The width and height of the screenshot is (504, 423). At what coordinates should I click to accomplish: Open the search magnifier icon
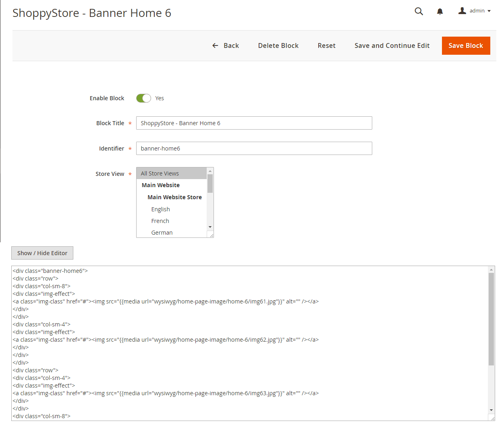tap(419, 11)
